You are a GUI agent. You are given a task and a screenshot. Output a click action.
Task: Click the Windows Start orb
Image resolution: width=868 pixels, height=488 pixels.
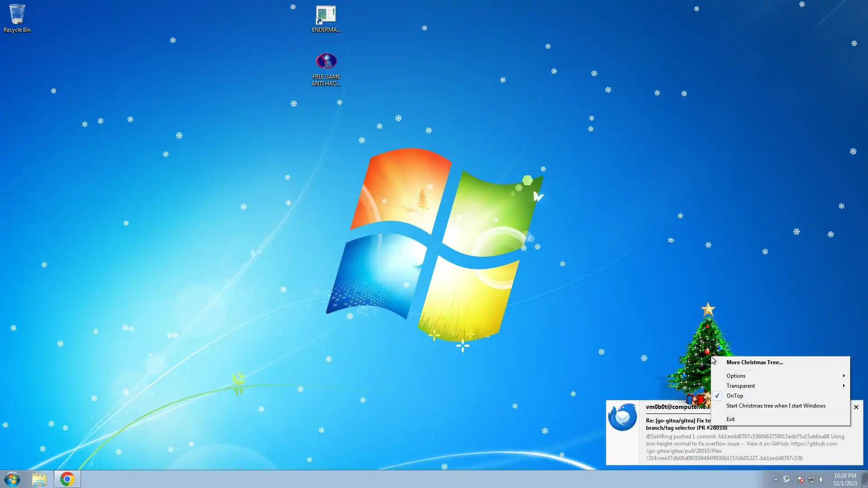tap(12, 479)
